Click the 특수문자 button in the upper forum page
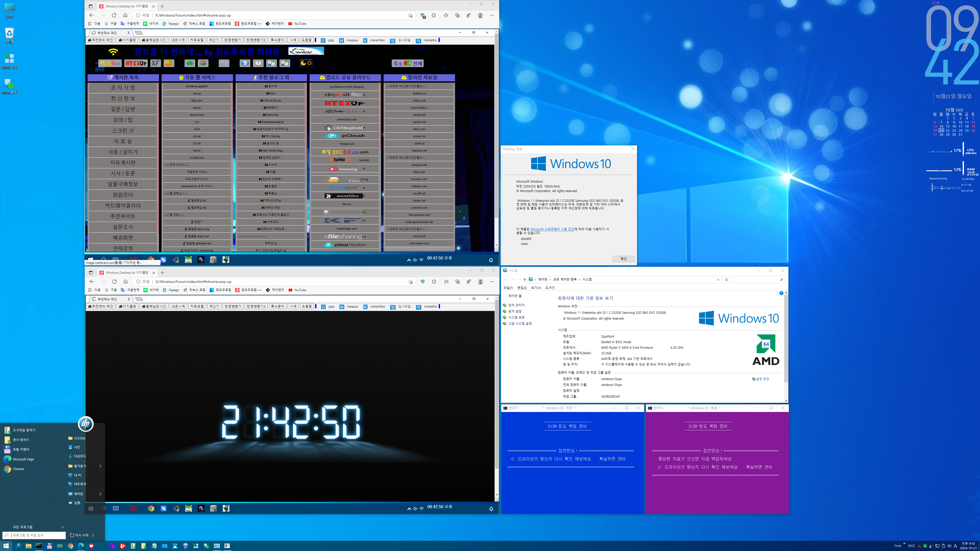980x551 pixels. point(277,40)
